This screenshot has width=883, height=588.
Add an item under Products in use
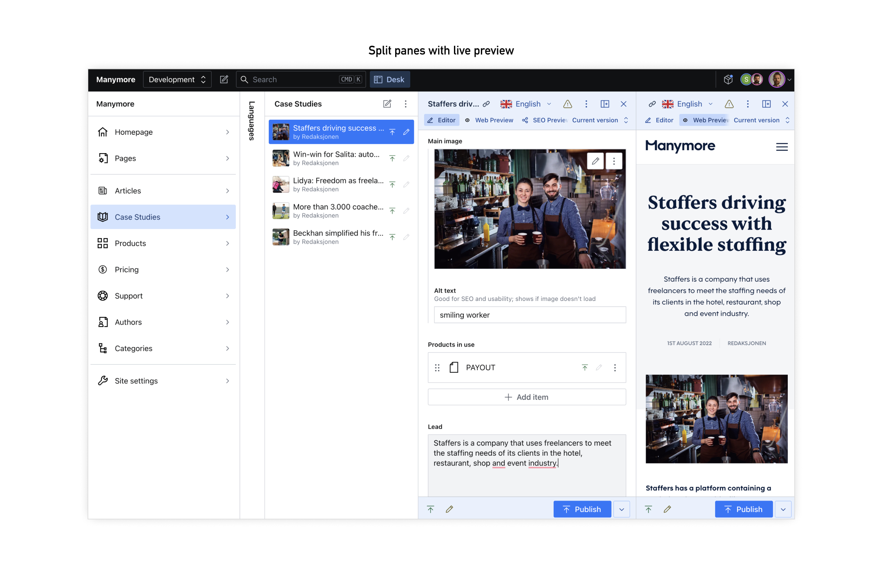coord(527,396)
